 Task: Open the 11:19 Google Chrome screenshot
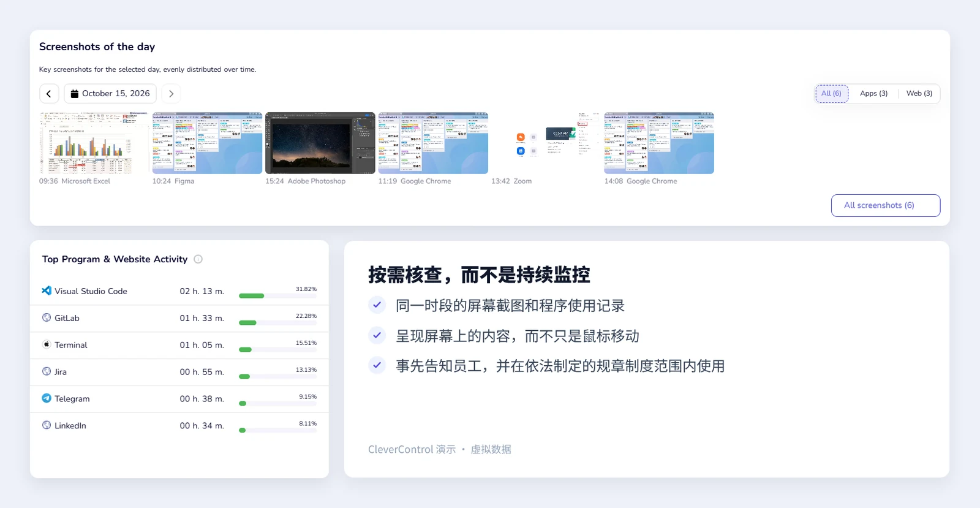(x=433, y=143)
